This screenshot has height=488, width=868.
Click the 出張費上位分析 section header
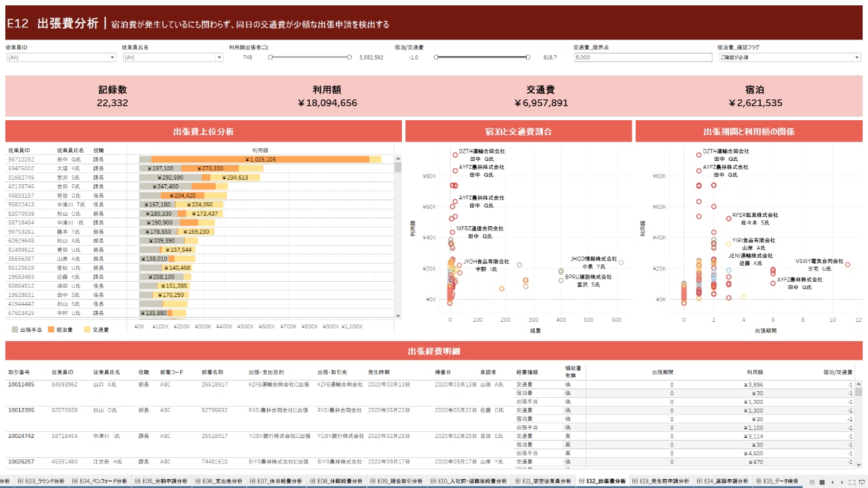tap(203, 132)
